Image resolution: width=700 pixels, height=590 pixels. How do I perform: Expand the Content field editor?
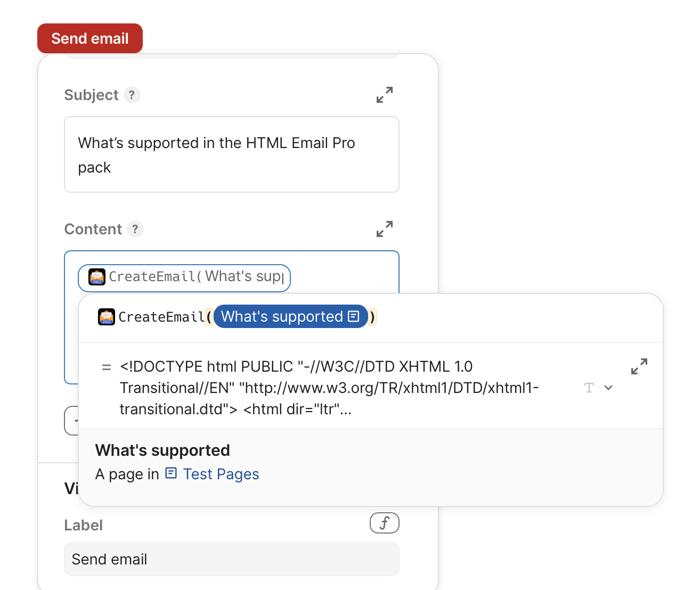[x=385, y=229]
